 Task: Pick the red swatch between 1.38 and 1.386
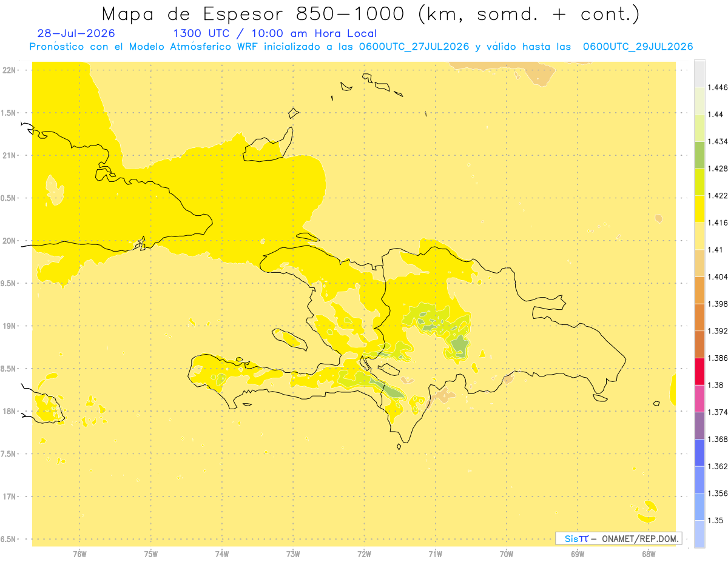[x=699, y=372]
